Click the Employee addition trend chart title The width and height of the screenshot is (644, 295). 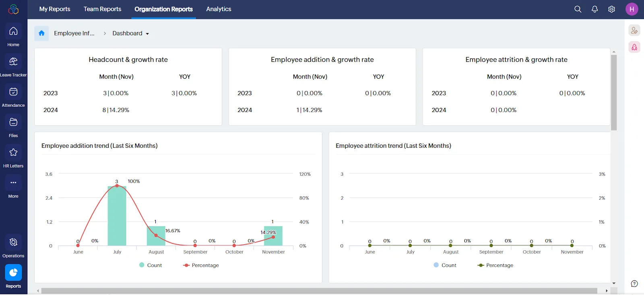point(99,146)
